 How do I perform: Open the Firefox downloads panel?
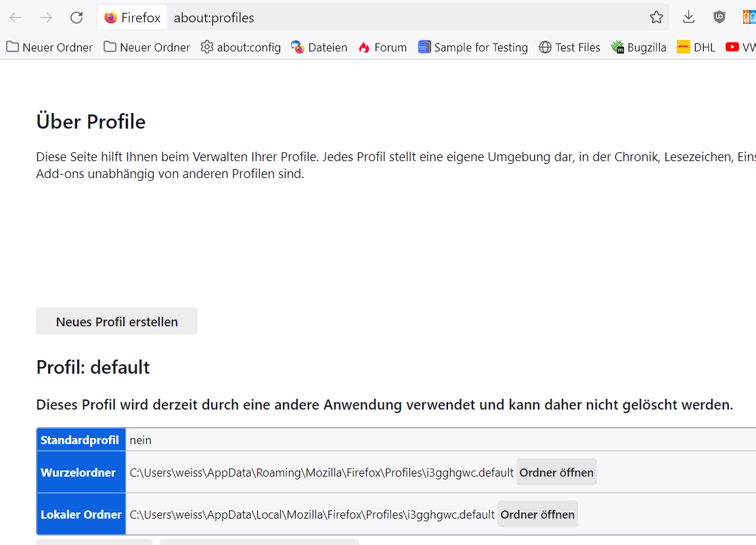pyautogui.click(x=688, y=18)
